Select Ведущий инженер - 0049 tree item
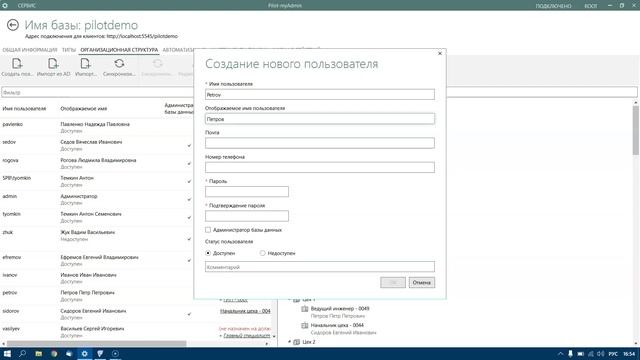 coord(340,309)
